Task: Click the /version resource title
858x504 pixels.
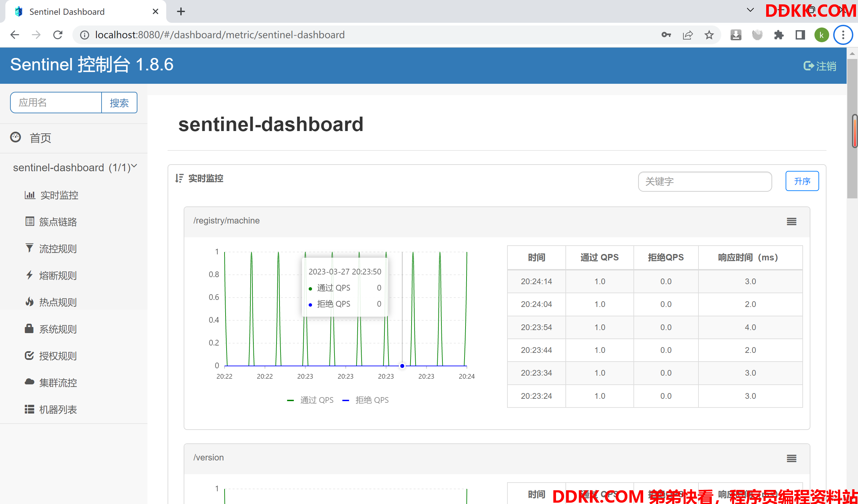Action: (x=208, y=457)
